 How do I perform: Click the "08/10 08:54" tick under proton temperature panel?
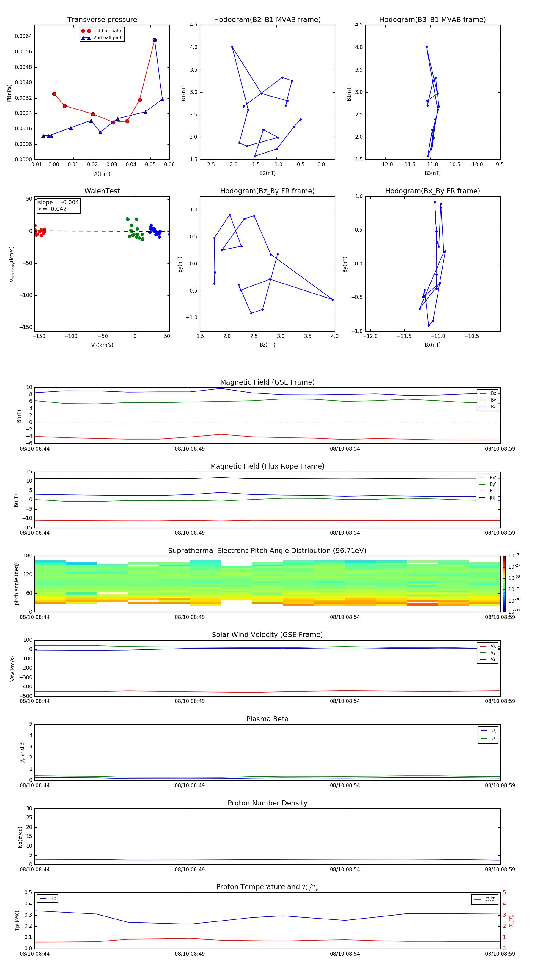point(345,954)
